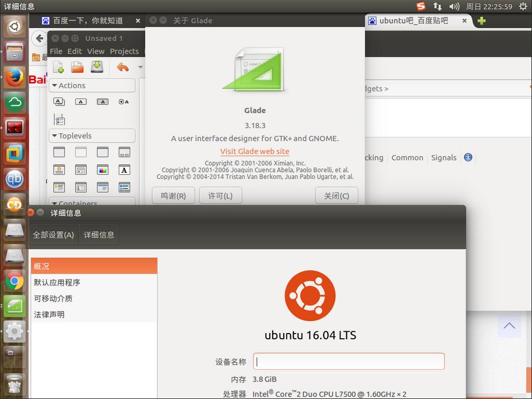Click the Save project icon in Glade toolbar

pyautogui.click(x=97, y=67)
